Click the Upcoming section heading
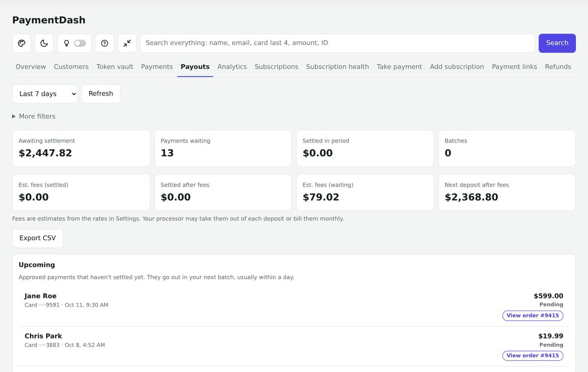This screenshot has height=372, width=588. (37, 265)
